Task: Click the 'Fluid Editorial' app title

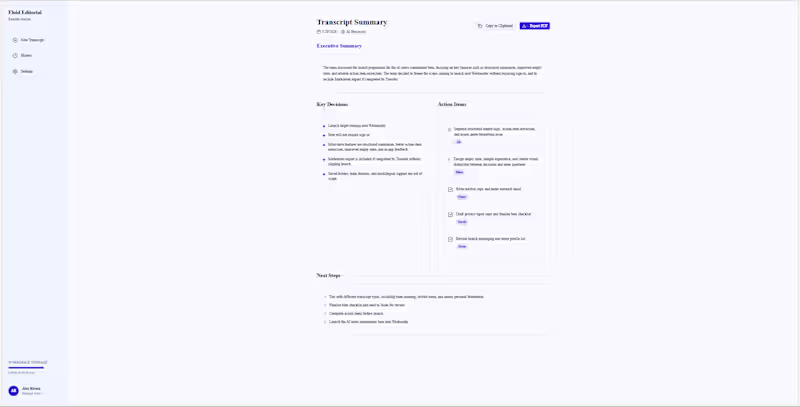Action: tap(25, 12)
